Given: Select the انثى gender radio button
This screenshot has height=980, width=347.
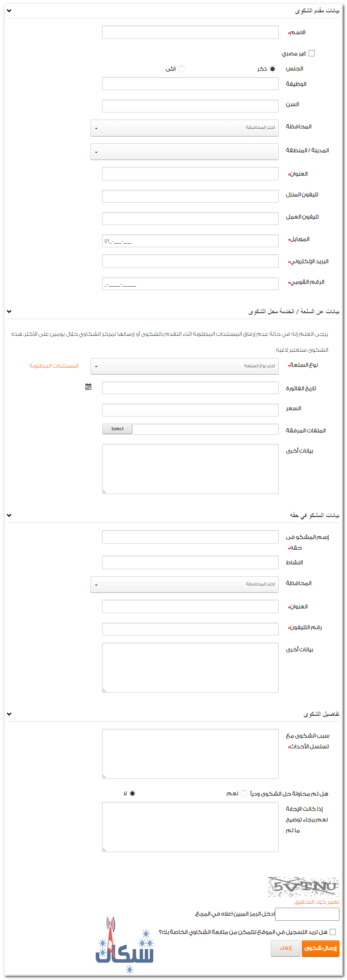Looking at the screenshot, I should pyautogui.click(x=181, y=68).
